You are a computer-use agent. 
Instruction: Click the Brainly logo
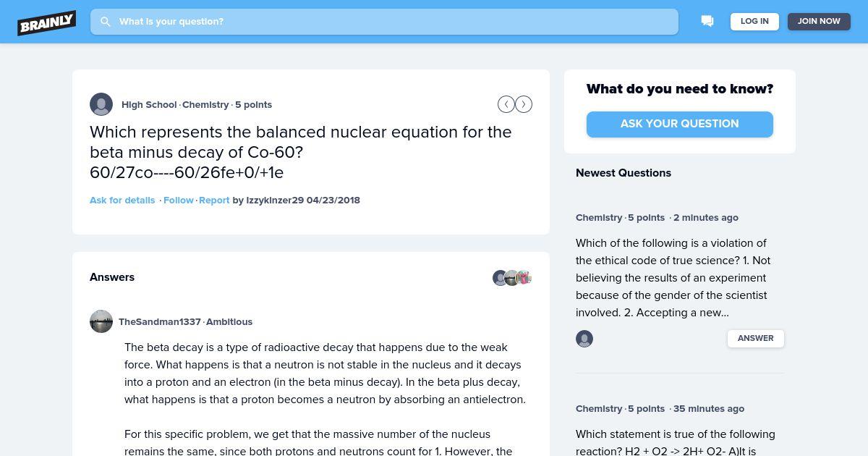tap(46, 22)
